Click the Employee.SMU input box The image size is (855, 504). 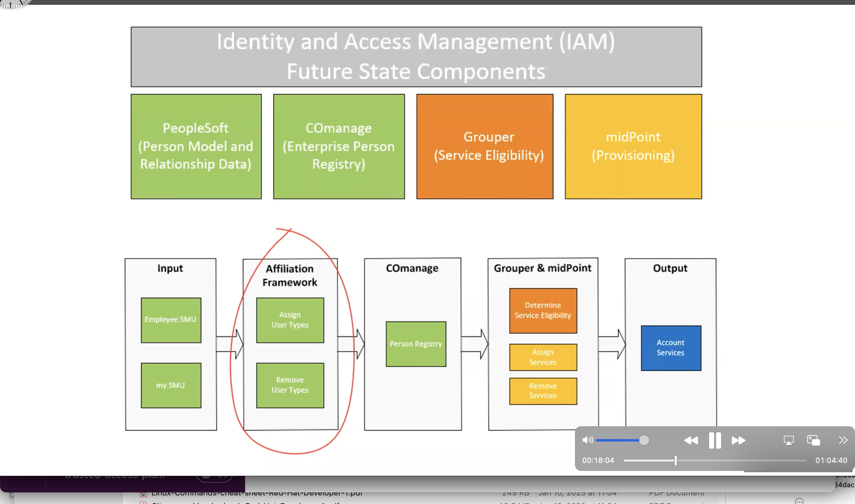(171, 320)
